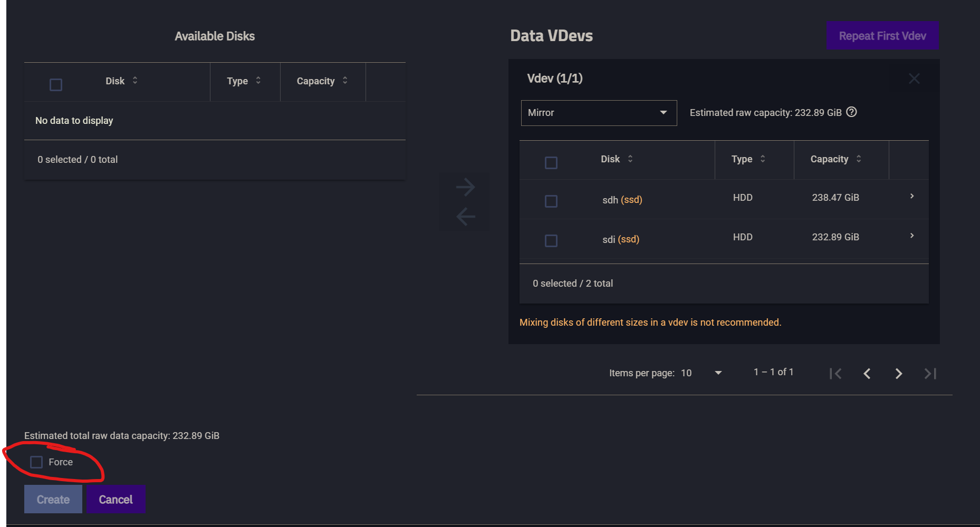Remove the Vdev with the X icon
The height and width of the screenshot is (527, 980).
pyautogui.click(x=914, y=79)
